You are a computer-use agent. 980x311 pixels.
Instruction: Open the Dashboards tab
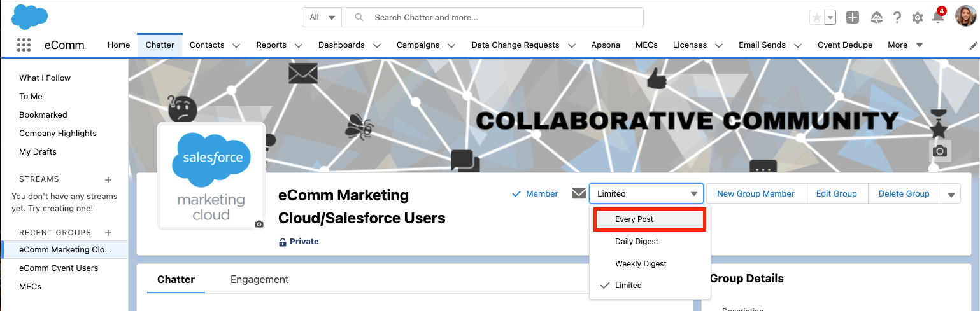click(341, 45)
